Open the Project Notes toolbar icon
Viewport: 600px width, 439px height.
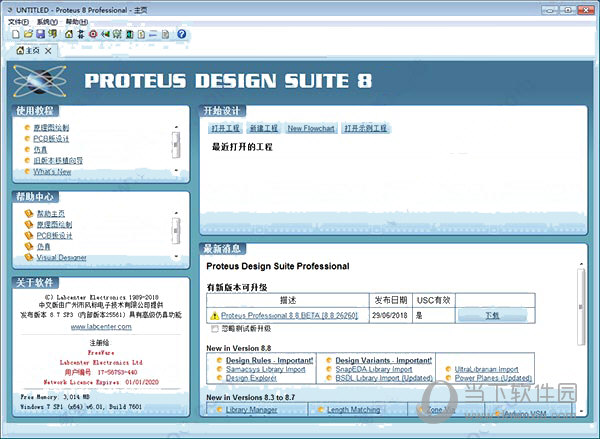tap(165, 34)
